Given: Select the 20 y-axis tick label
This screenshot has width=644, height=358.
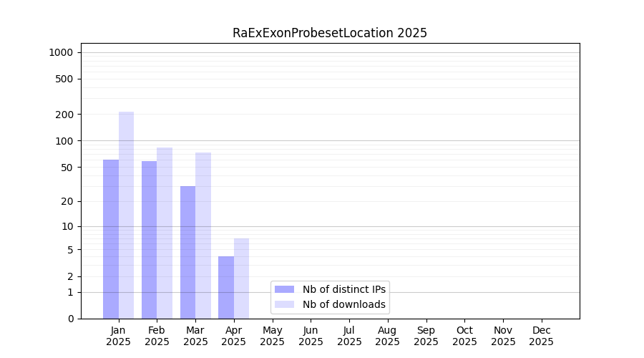Looking at the screenshot, I should pyautogui.click(x=67, y=201).
